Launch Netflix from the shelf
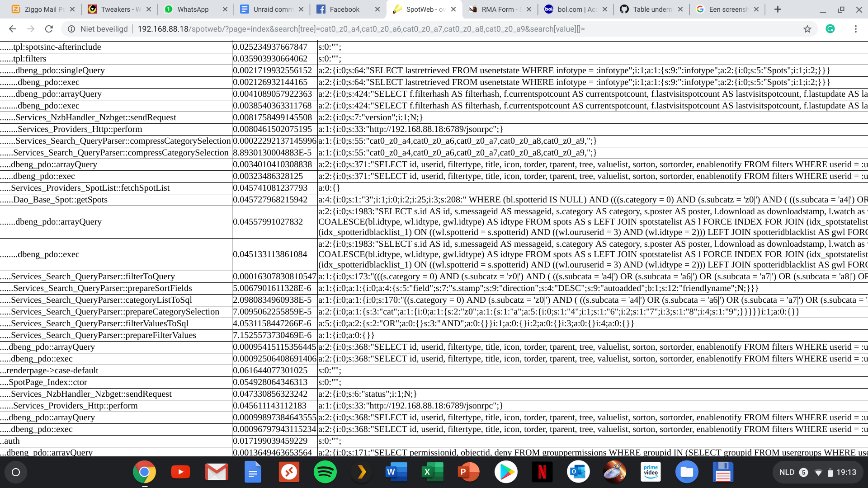 542,472
